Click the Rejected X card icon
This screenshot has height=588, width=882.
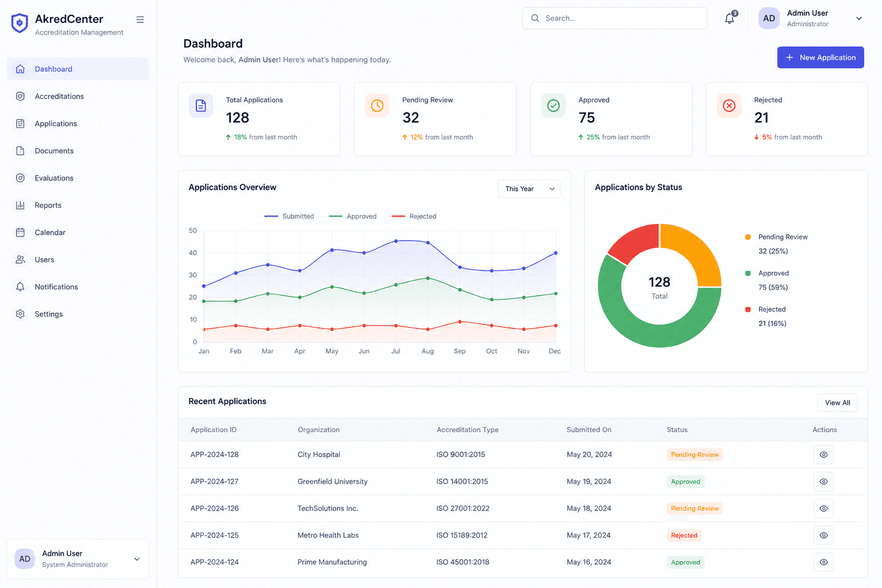(729, 106)
